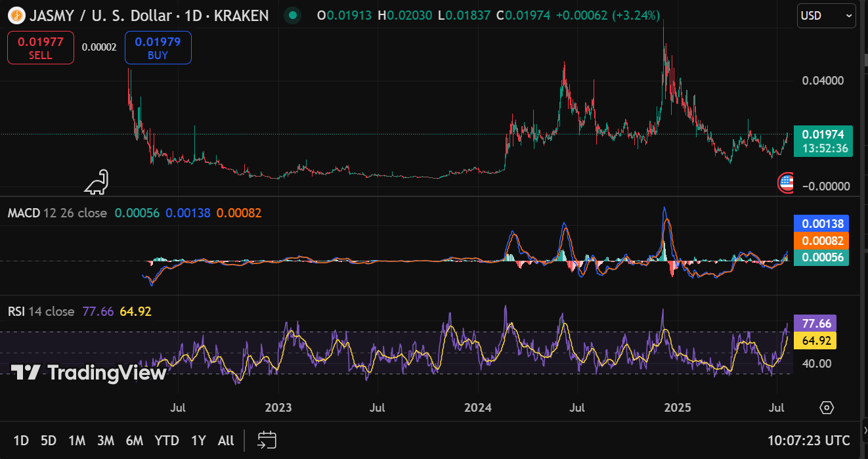Viewport: 868px width, 459px height.
Task: Click the red 0.01977 SELL button
Action: point(41,48)
